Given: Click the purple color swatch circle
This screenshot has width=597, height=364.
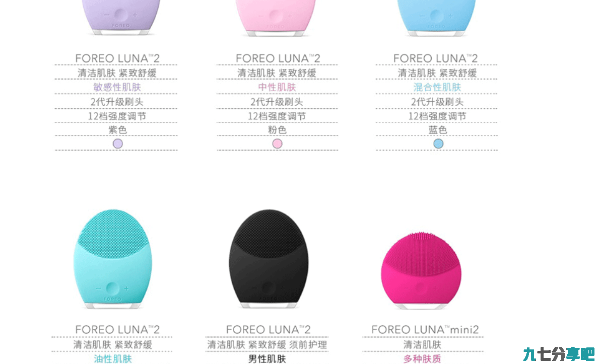Looking at the screenshot, I should coord(118,144).
